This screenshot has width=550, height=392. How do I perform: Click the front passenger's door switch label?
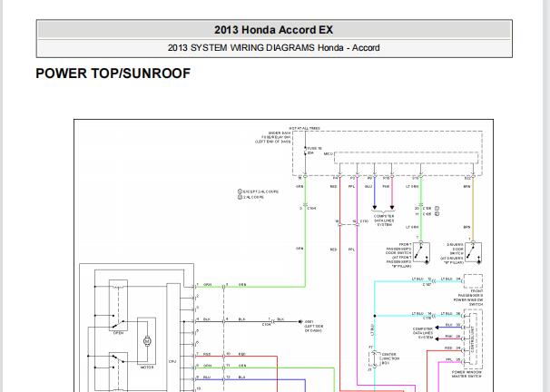tap(398, 255)
